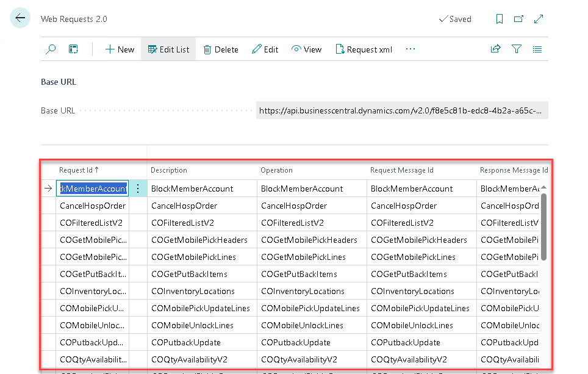
Task: Select the CancelHospOrder description cell
Action: (x=184, y=206)
